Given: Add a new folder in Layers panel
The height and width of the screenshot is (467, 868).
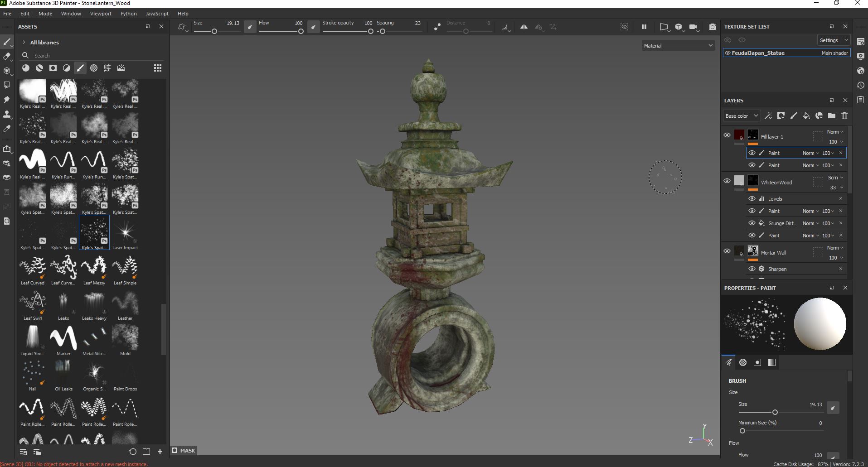Looking at the screenshot, I should pos(832,116).
